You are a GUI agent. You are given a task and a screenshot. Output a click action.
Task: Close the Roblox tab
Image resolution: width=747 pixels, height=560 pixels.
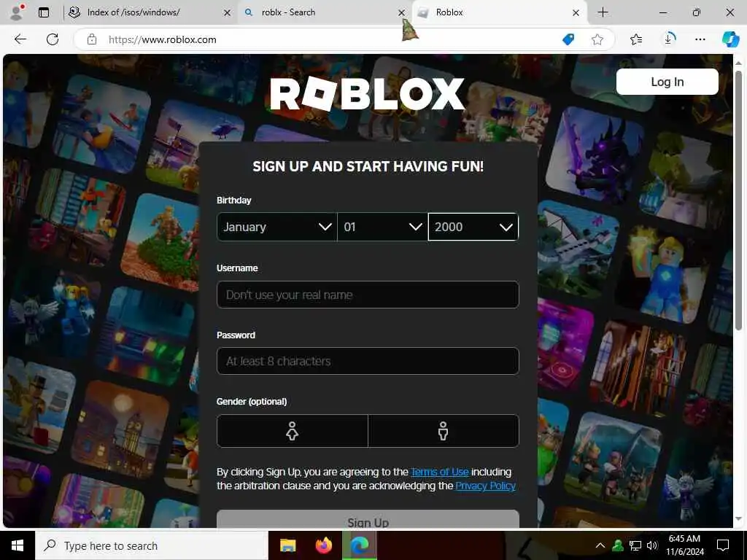(x=576, y=13)
